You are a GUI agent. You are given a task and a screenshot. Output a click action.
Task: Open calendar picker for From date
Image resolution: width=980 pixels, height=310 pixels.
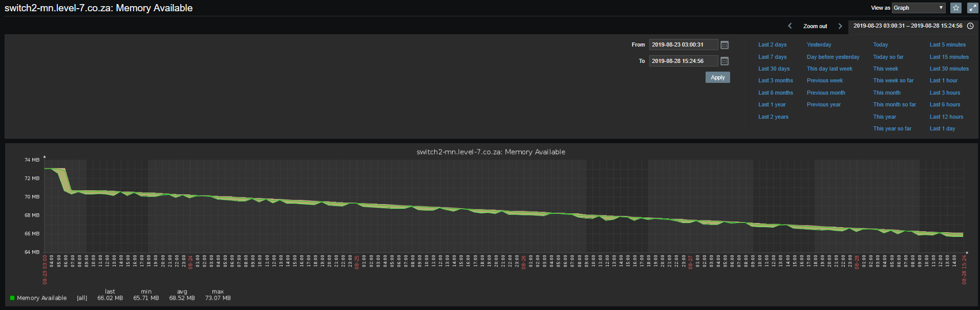(725, 45)
